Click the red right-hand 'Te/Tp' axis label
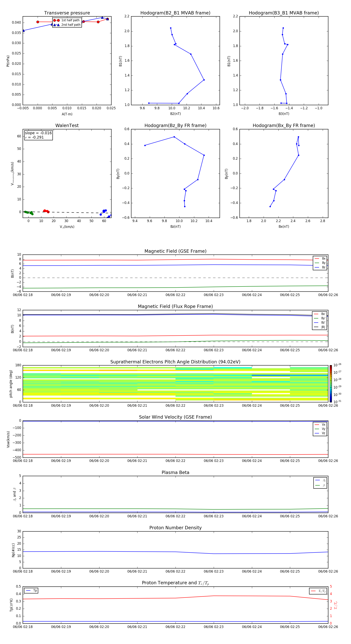 click(336, 605)
